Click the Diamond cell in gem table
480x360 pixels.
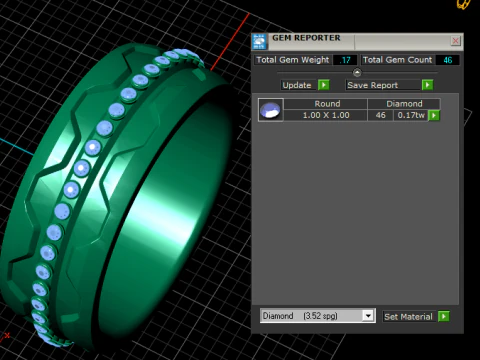tap(404, 104)
